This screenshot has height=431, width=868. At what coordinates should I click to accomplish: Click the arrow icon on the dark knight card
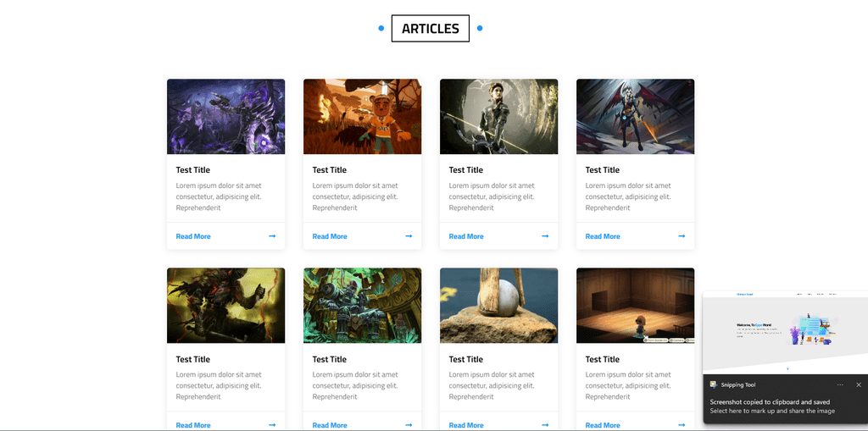[x=272, y=425]
